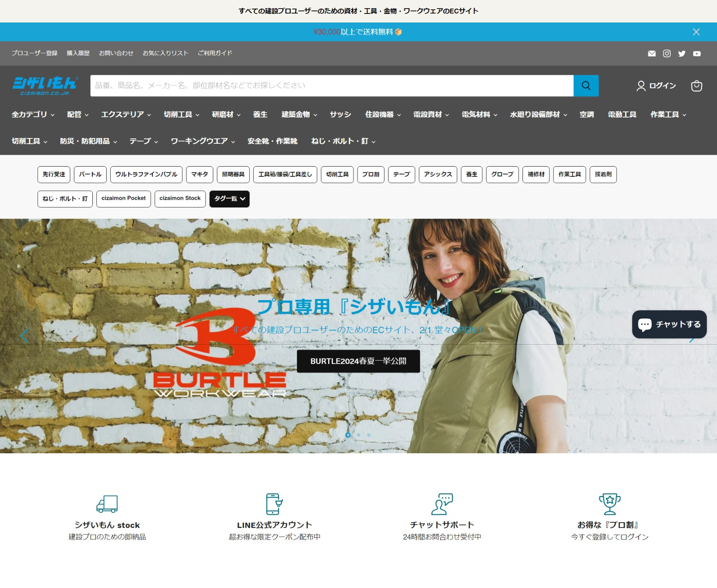Expand the 建築金物 menu
Viewport: 717px width, 588px height.
299,115
